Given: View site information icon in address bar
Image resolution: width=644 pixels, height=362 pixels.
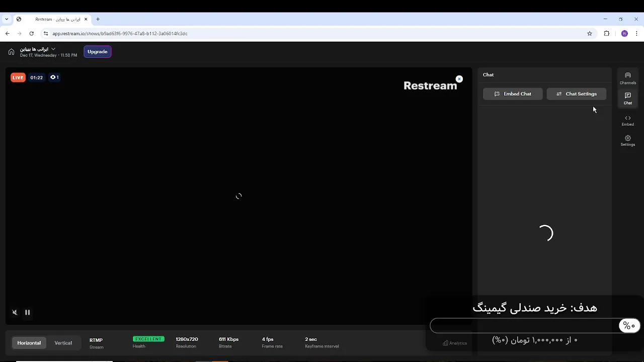Looking at the screenshot, I should 46,34.
